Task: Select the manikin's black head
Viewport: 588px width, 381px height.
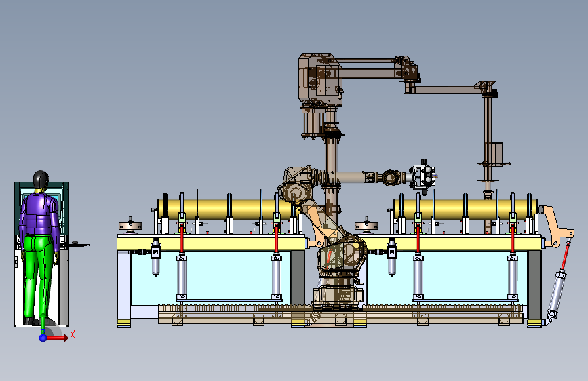Action: [x=41, y=180]
